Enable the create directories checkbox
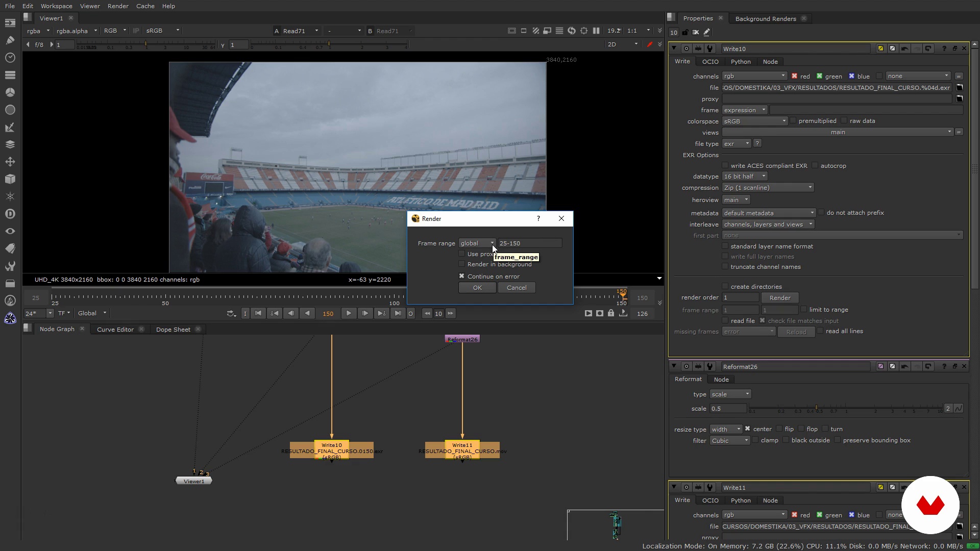Screen dimensions: 980x551 pyautogui.click(x=725, y=286)
